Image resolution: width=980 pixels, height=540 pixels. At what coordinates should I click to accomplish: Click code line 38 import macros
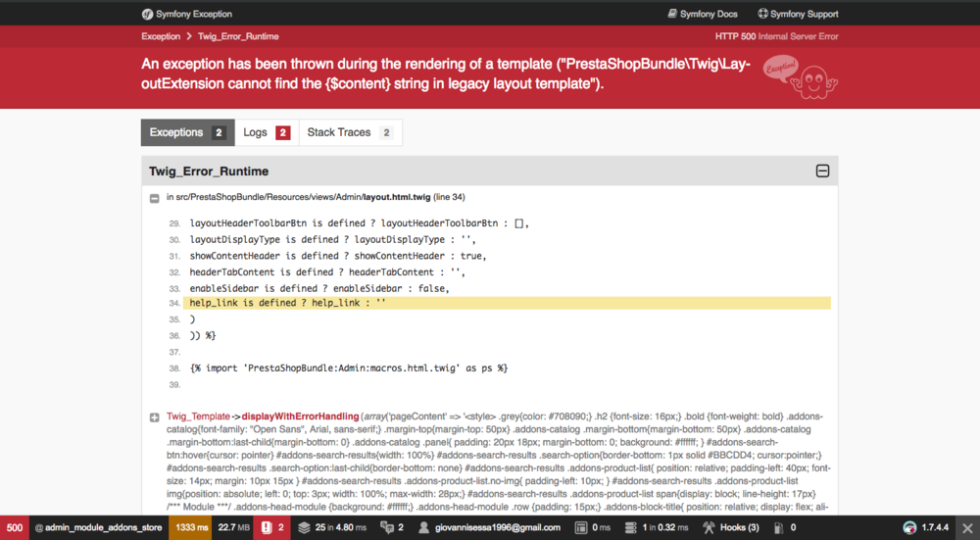click(349, 368)
